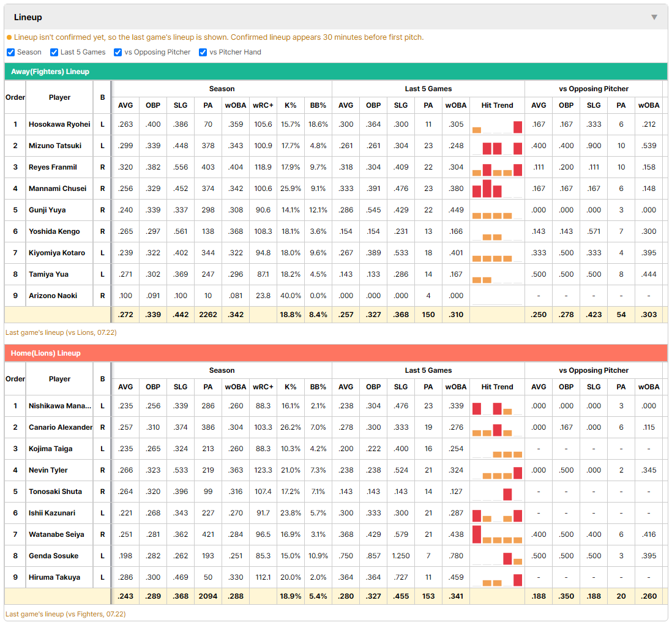The height and width of the screenshot is (625, 672).
Task: Uncheck the Season checkbox
Action: click(x=11, y=52)
